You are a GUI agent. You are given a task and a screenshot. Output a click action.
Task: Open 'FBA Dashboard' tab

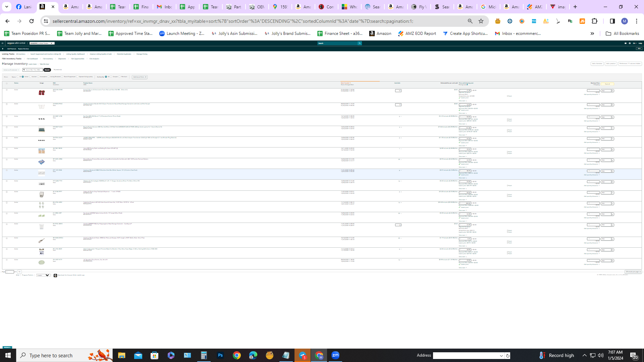click(32, 59)
